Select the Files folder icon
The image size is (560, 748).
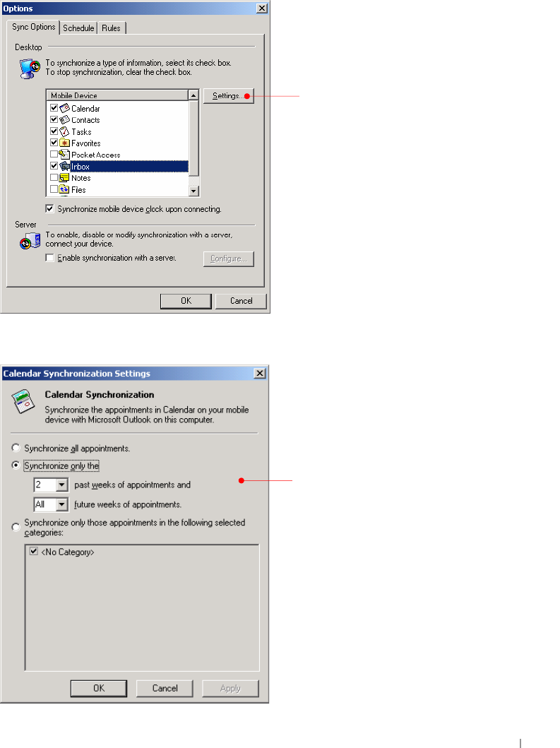(x=64, y=189)
